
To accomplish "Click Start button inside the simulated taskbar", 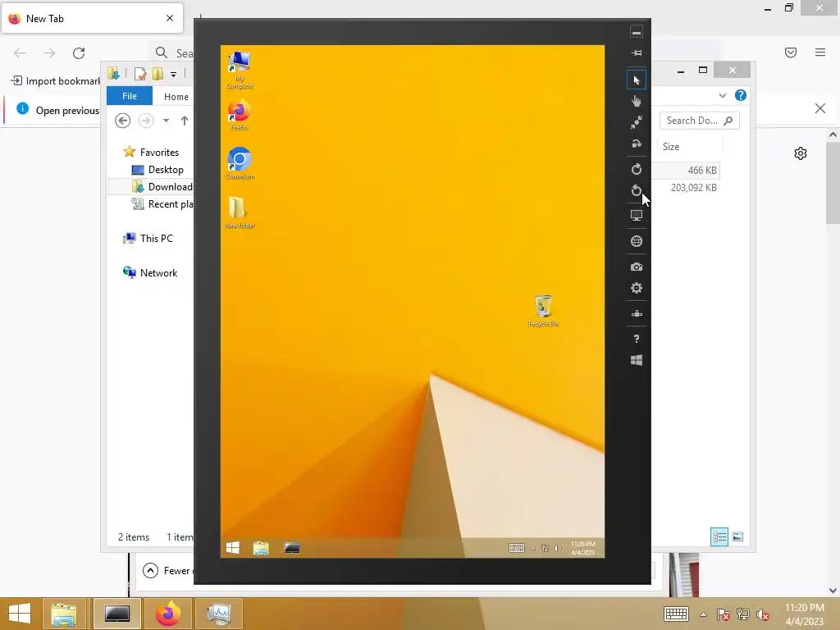I will (232, 547).
